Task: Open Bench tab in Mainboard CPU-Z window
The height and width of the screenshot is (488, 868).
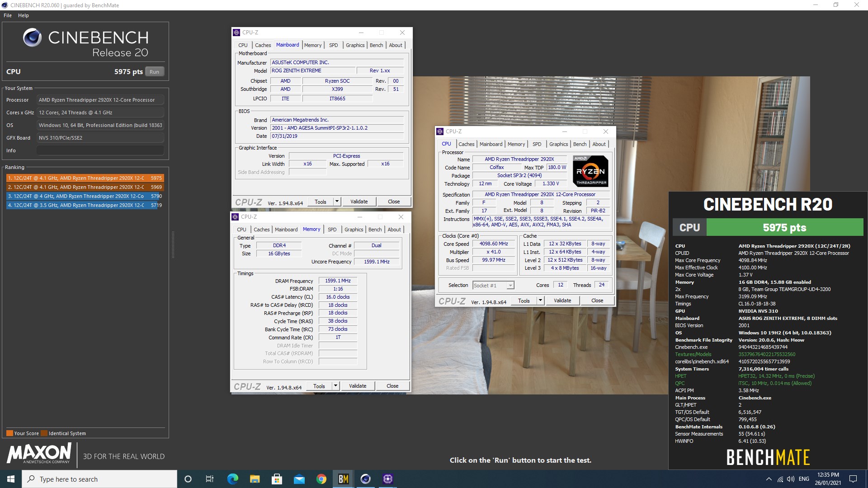Action: 376,45
